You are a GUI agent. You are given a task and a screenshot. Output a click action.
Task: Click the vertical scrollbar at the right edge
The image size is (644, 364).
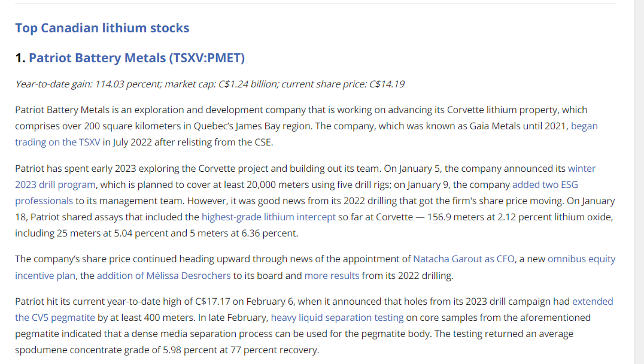pos(639,182)
